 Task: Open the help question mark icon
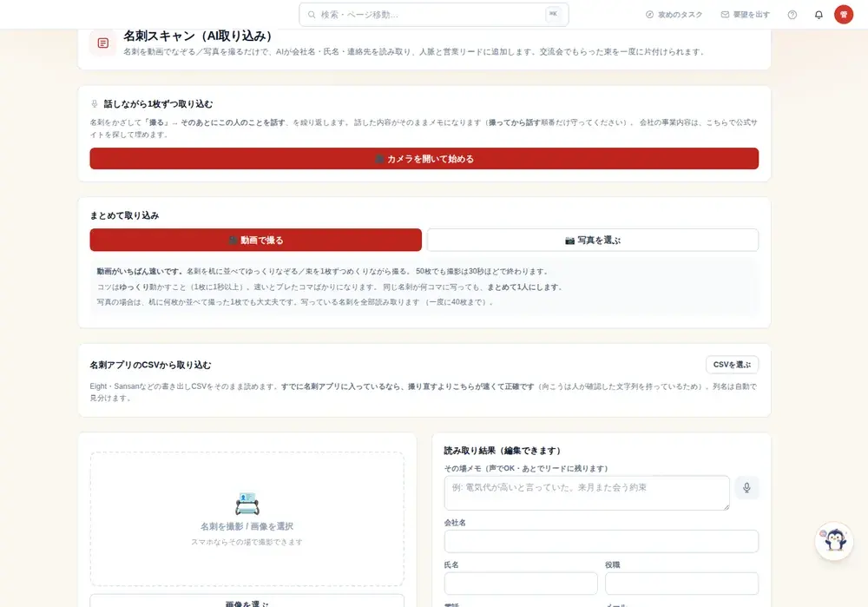click(x=792, y=15)
